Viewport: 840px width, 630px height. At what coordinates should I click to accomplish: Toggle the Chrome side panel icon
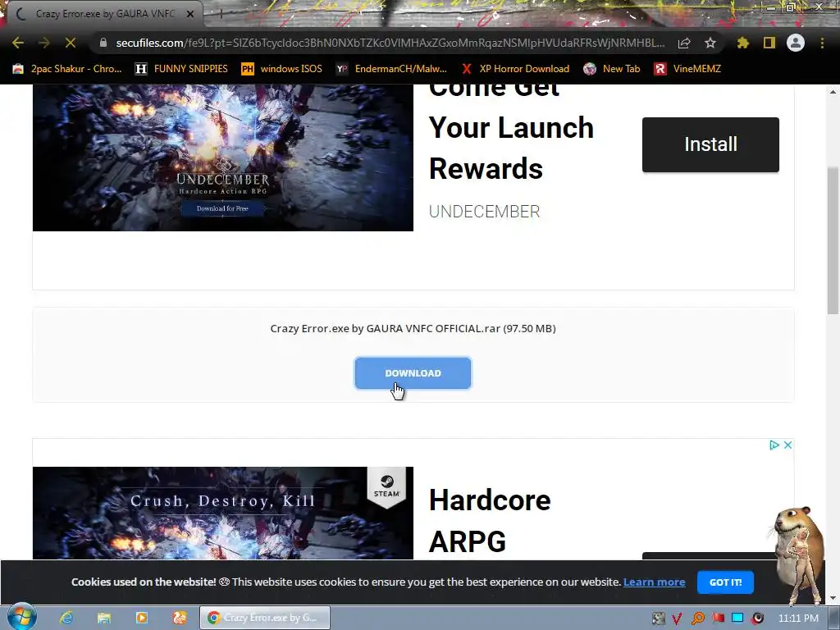click(x=769, y=43)
